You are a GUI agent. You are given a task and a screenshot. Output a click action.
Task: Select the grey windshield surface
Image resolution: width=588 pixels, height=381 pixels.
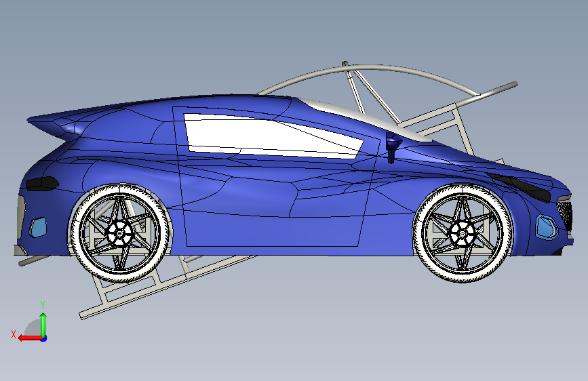[x=366, y=119]
